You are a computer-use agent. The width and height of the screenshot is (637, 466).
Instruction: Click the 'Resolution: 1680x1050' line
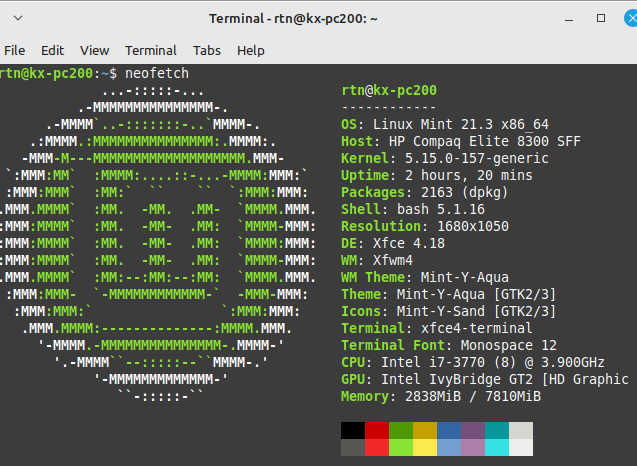click(x=425, y=226)
